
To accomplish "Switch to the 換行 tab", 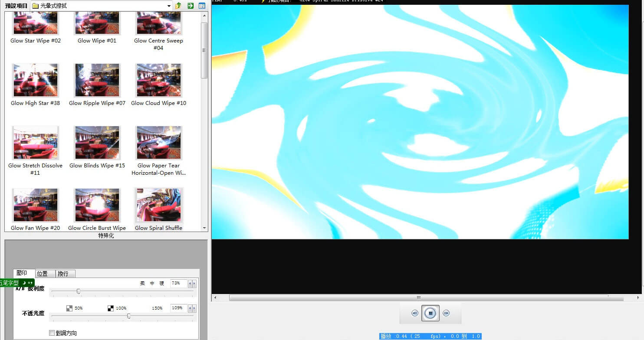I will point(66,274).
